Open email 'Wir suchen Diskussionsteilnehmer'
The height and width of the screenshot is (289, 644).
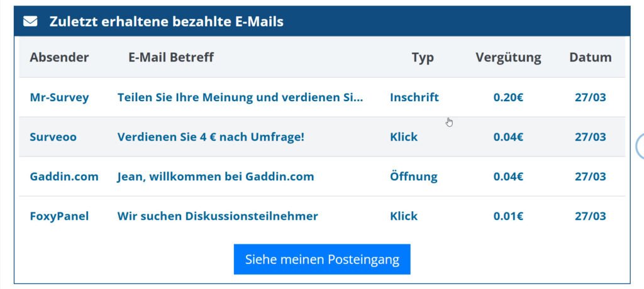point(218,216)
